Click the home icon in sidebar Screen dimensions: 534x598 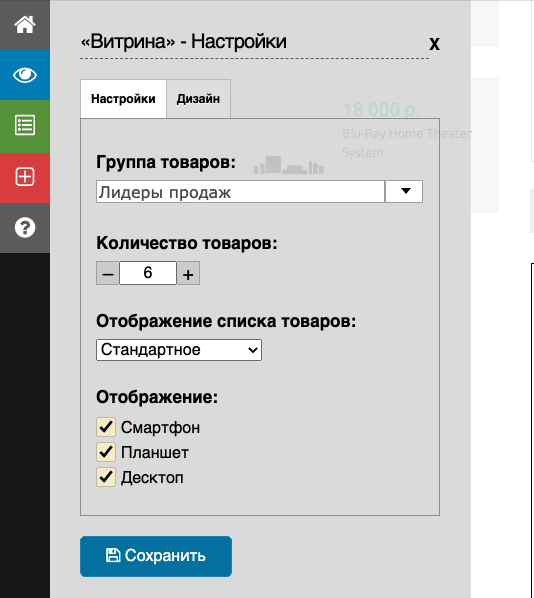25,25
